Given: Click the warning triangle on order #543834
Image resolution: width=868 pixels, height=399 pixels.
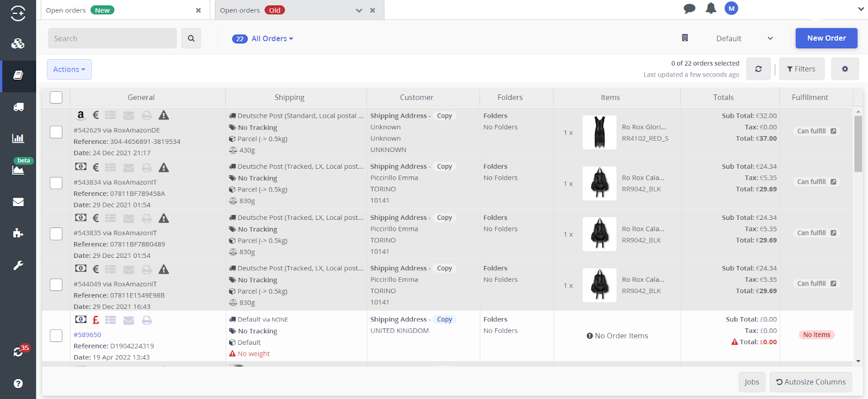Looking at the screenshot, I should point(164,168).
